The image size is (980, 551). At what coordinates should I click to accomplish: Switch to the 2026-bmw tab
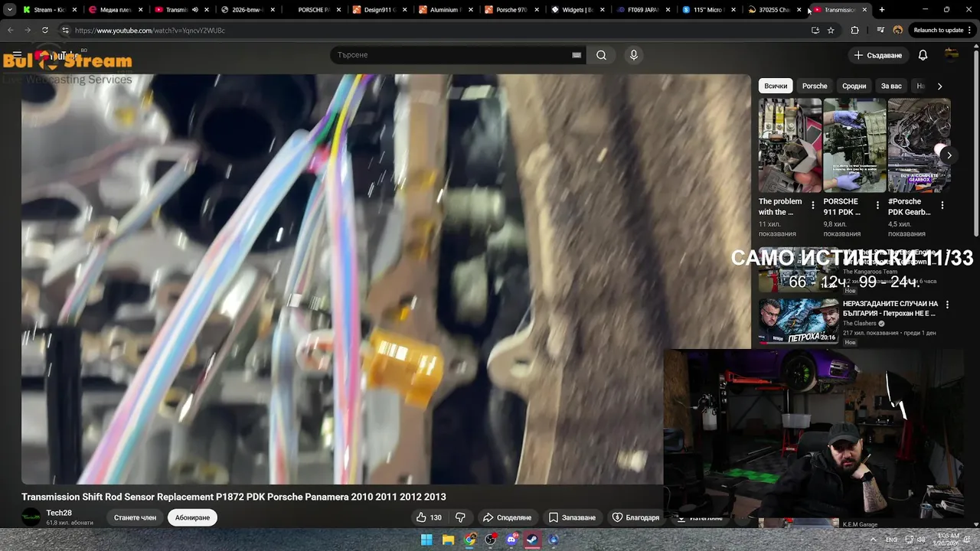(x=247, y=10)
